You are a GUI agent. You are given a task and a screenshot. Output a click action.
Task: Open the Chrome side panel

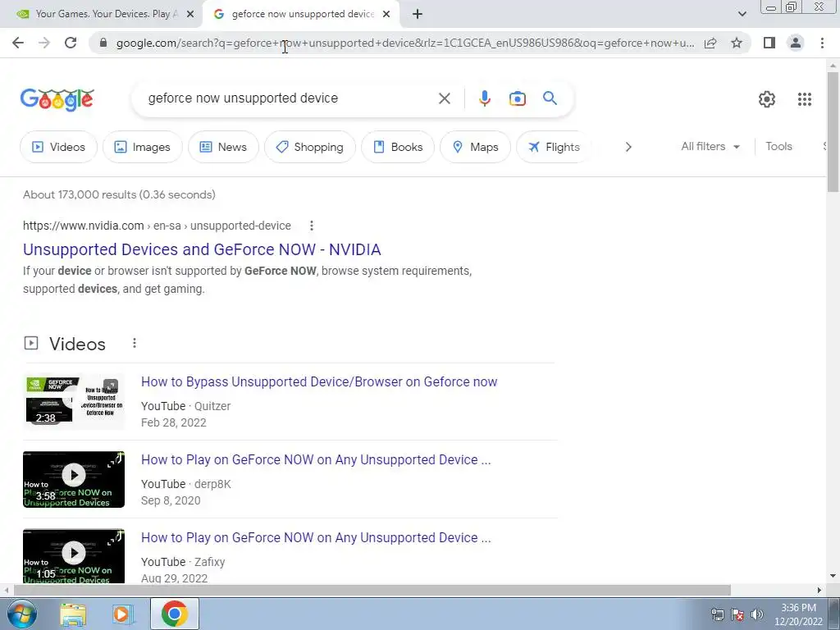coord(769,43)
